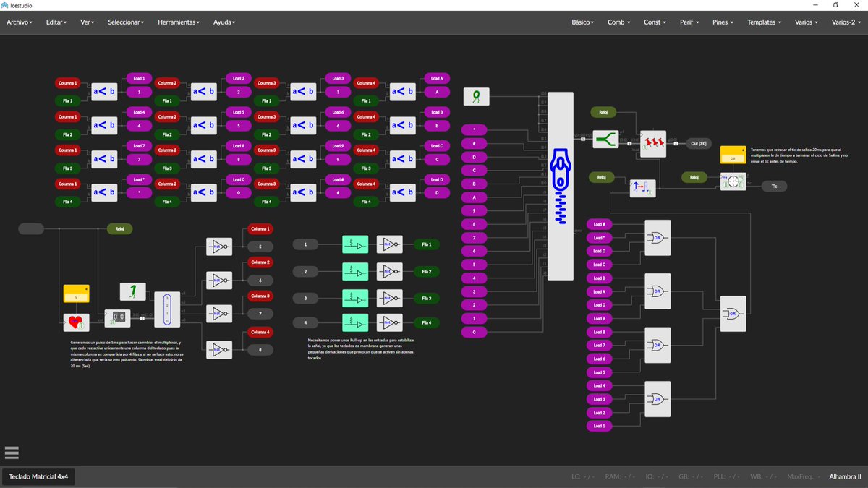Select the red pushpins register block
The height and width of the screenshot is (488, 868).
point(653,144)
